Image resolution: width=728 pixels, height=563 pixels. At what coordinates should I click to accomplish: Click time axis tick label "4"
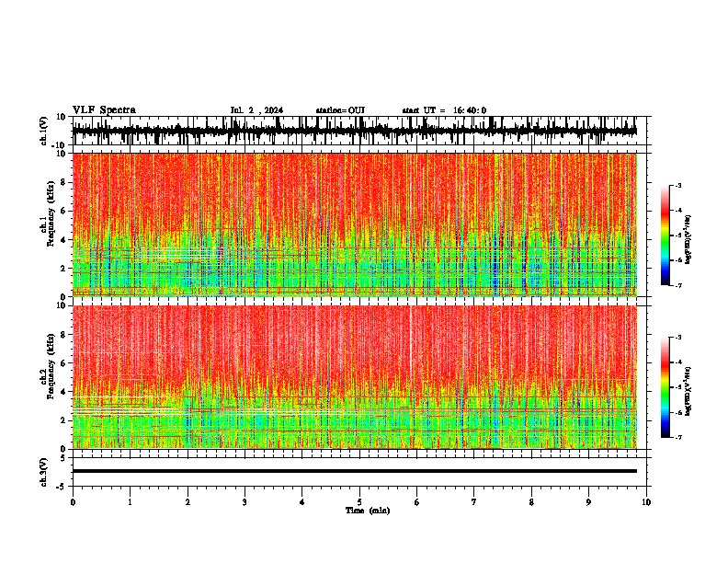(x=302, y=502)
